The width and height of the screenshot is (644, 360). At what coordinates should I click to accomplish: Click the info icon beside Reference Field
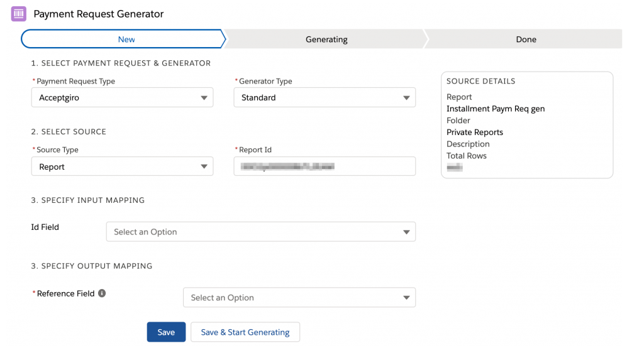(102, 293)
